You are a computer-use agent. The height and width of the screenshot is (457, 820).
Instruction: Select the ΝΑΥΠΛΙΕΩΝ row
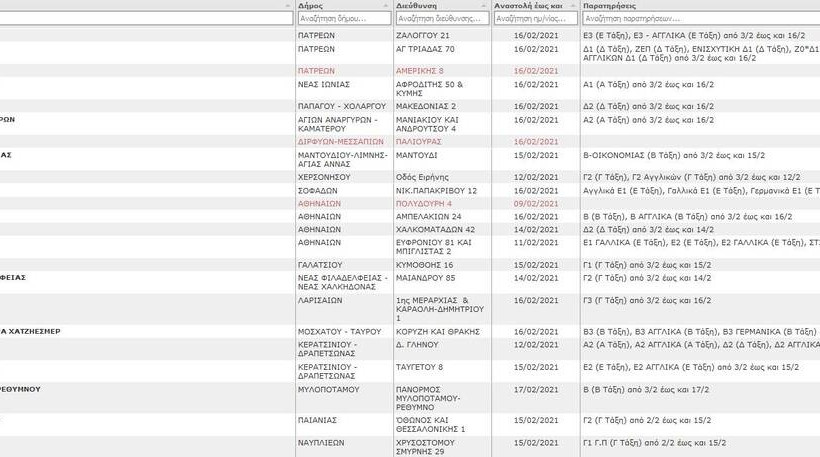pos(322,442)
